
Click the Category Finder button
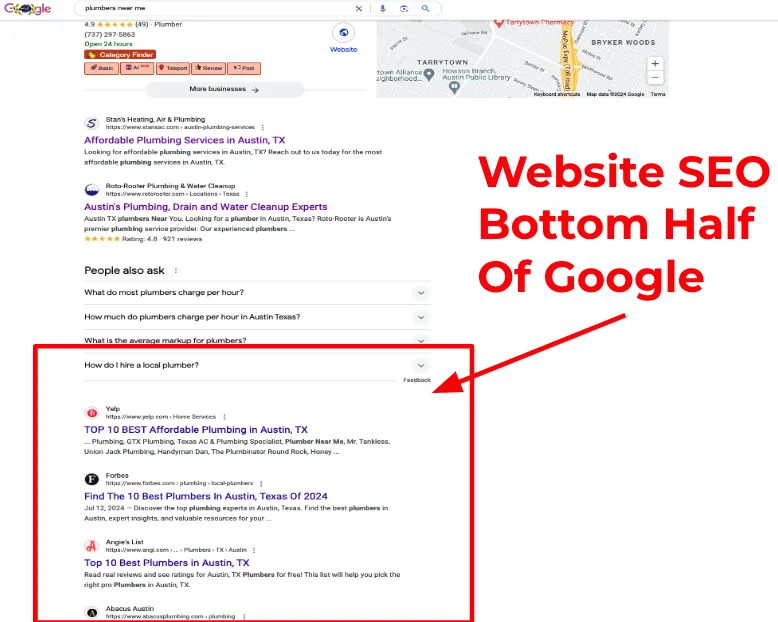(x=120, y=55)
